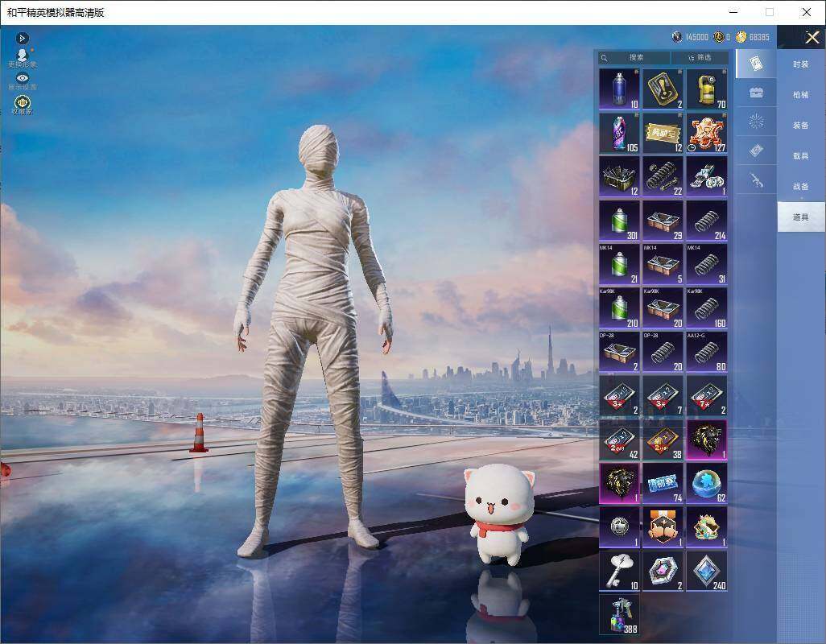Click the white cat companion pet
This screenshot has height=644, width=826.
499,514
